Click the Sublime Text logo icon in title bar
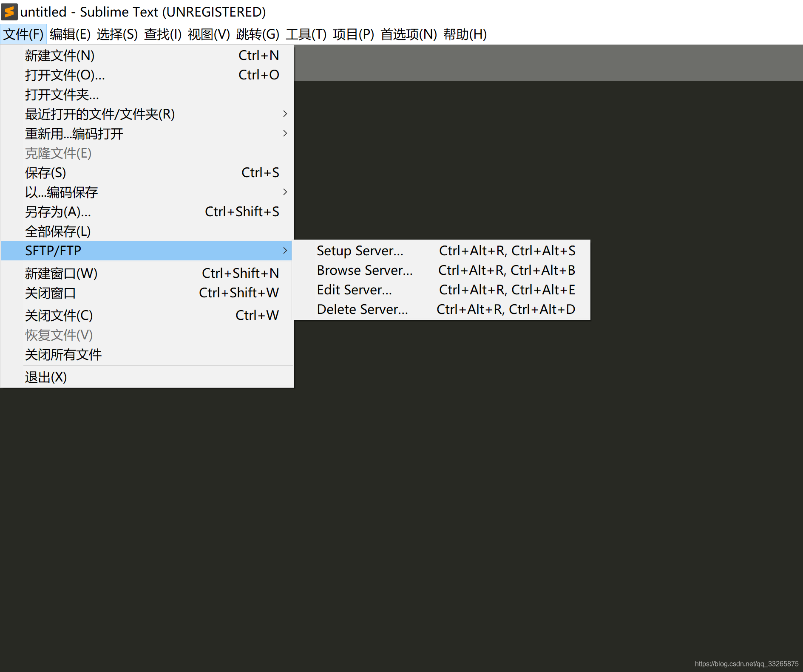The height and width of the screenshot is (672, 803). 9,12
